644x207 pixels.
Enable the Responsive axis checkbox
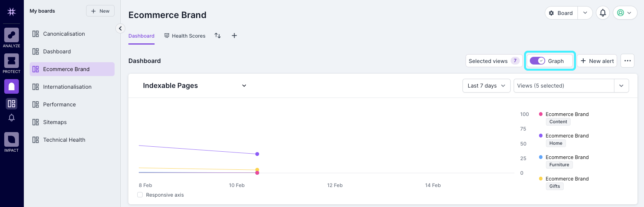(140, 195)
